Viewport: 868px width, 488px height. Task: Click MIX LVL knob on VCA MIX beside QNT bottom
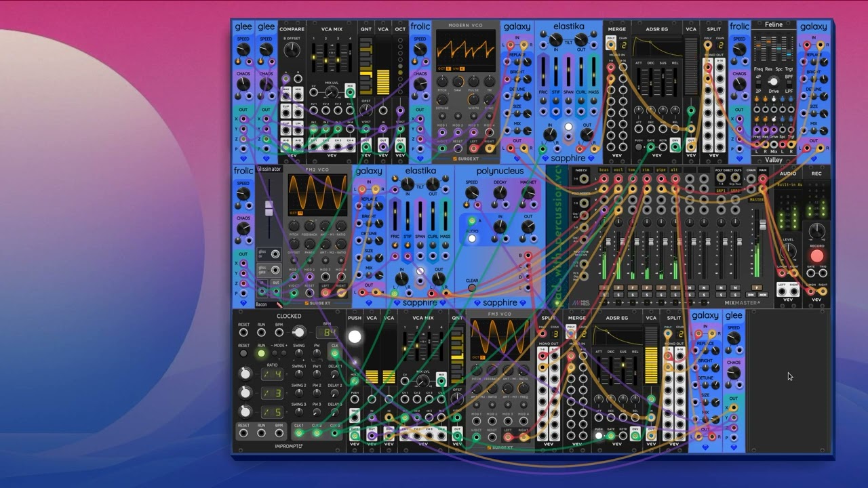(x=423, y=381)
